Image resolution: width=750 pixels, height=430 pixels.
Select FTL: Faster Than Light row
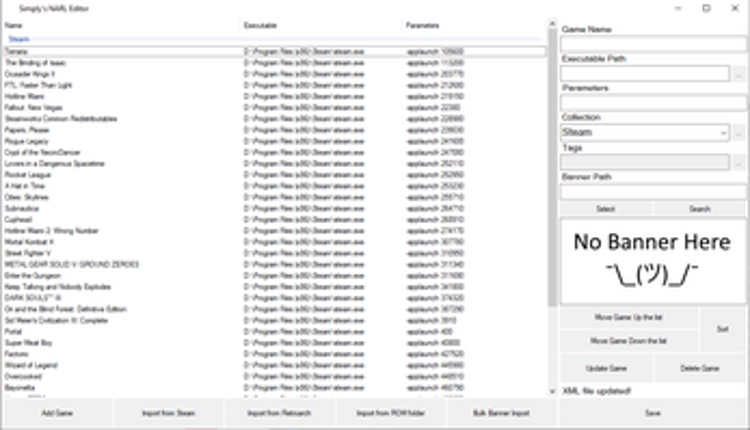point(274,85)
